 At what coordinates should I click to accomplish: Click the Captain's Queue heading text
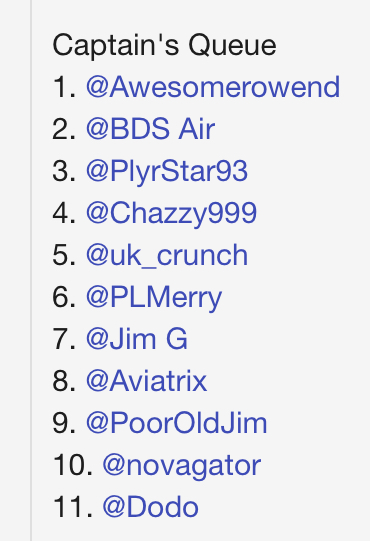click(164, 46)
